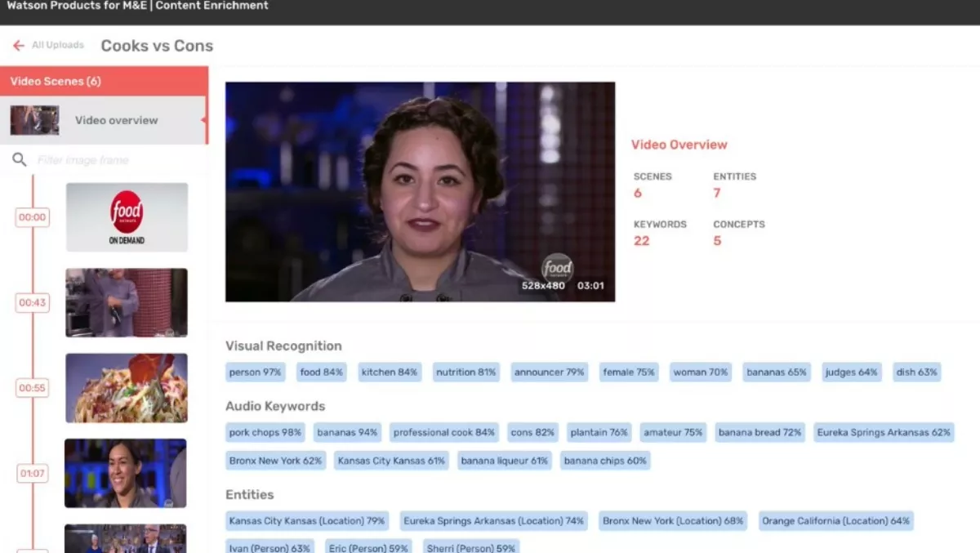
Task: Open the 01:07 smiling woman thumbnail
Action: click(x=126, y=473)
